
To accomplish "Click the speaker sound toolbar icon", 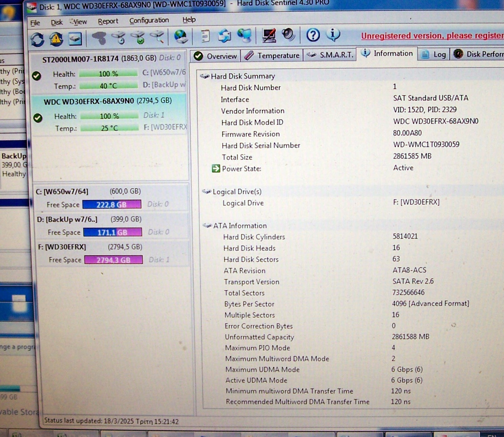I will click(288, 35).
